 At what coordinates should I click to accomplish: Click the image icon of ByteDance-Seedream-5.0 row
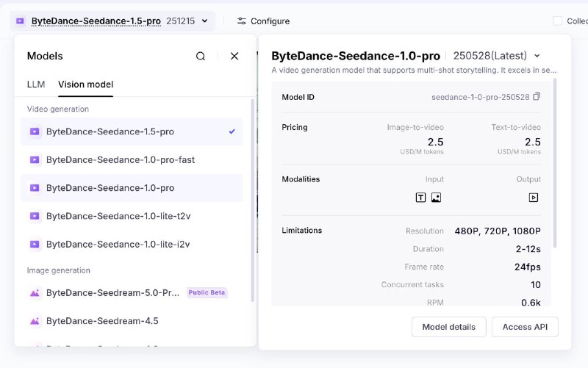35,292
